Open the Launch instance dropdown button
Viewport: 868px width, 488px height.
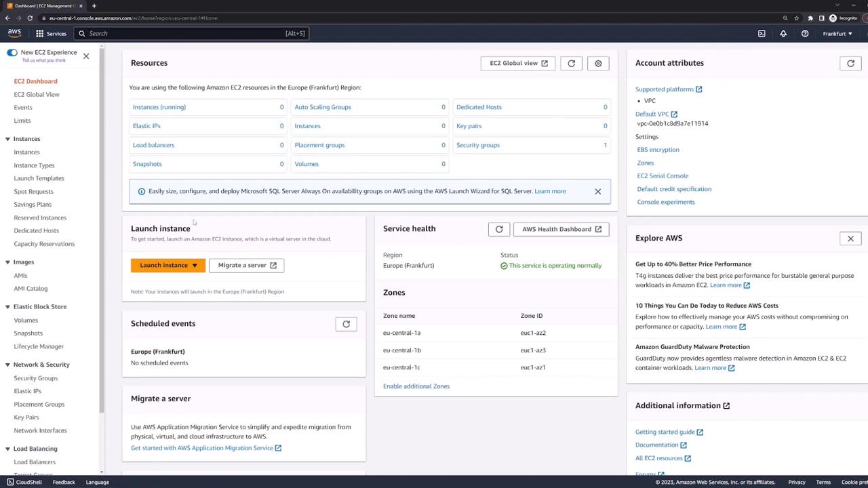click(x=168, y=265)
